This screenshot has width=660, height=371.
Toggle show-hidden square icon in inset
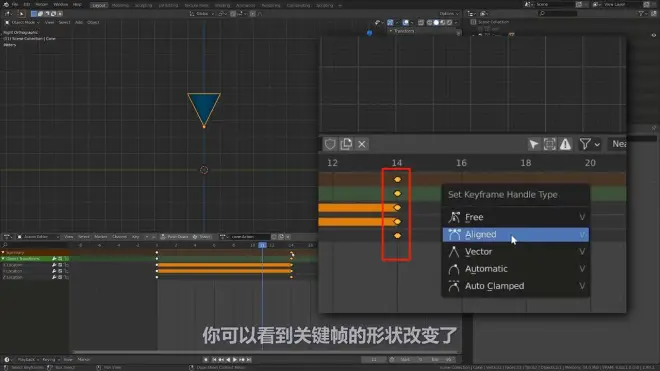pyautogui.click(x=549, y=144)
